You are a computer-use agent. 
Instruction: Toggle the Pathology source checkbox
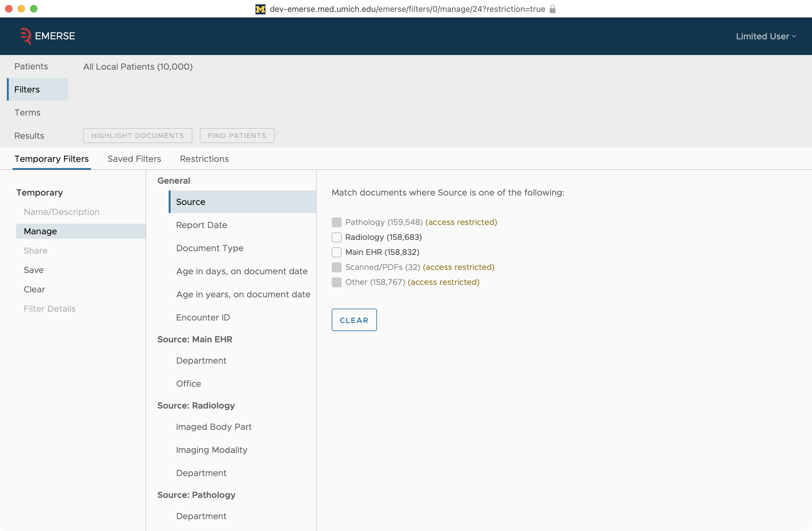(336, 222)
